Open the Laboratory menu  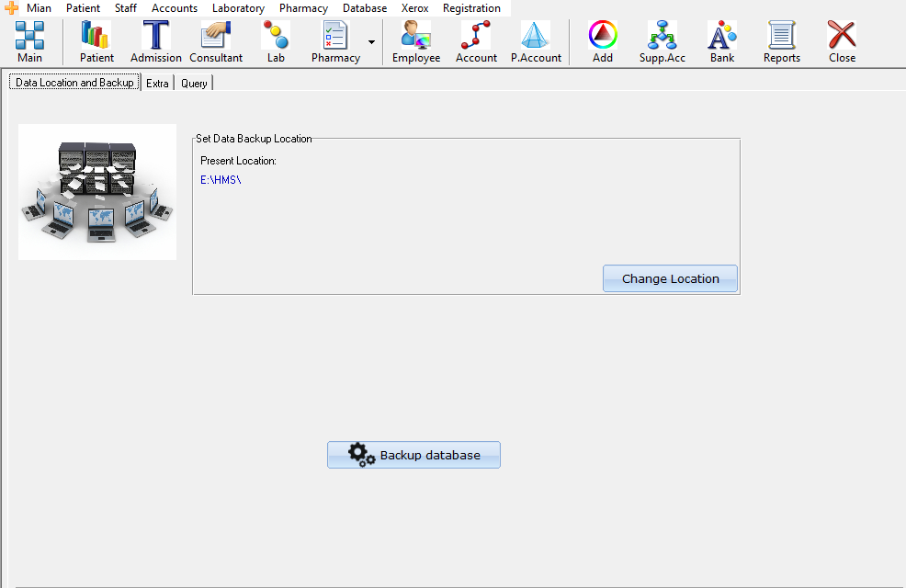tap(238, 8)
